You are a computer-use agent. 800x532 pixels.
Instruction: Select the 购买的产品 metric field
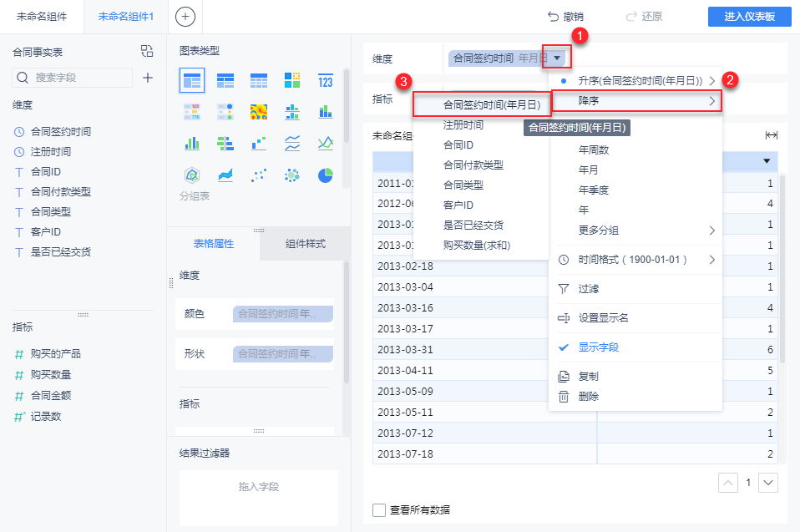pos(55,353)
